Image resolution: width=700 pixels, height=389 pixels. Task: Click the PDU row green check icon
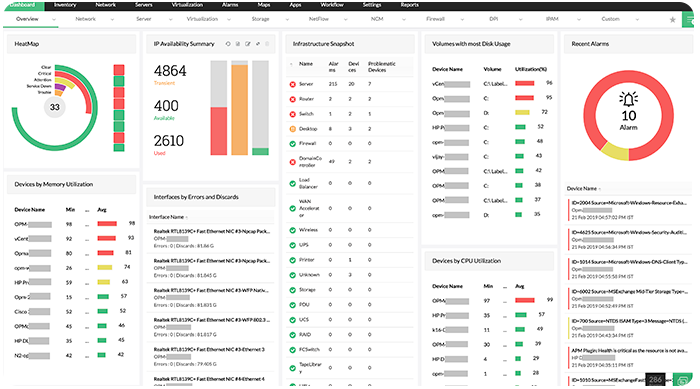click(292, 305)
